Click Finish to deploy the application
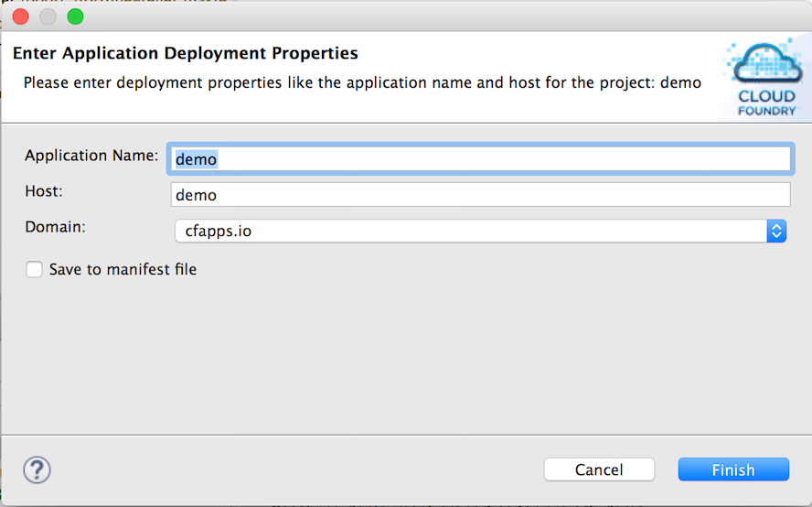 733,469
